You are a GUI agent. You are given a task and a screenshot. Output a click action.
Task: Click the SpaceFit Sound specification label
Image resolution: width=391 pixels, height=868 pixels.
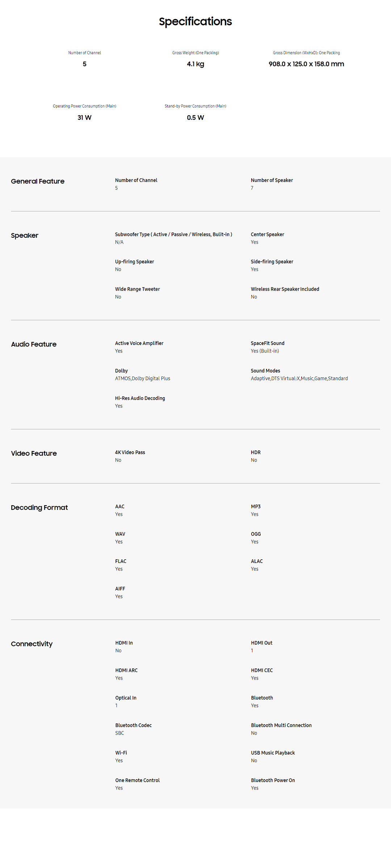click(x=267, y=343)
